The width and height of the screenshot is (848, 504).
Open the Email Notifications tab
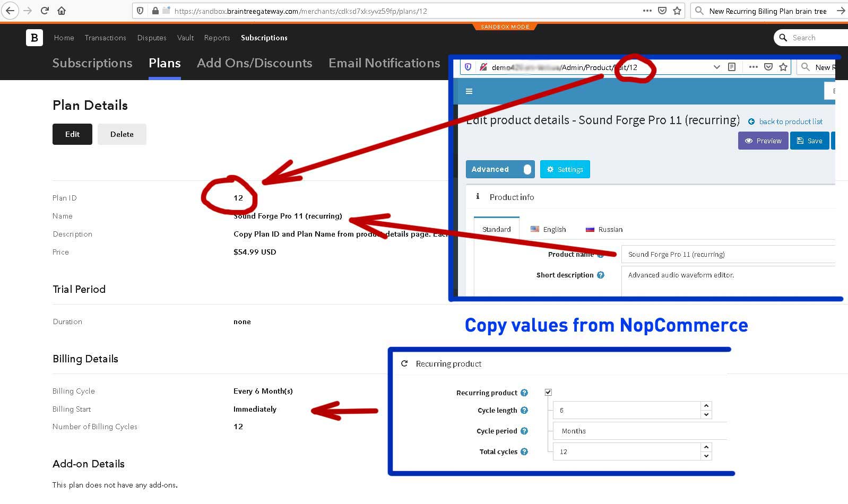(x=384, y=63)
